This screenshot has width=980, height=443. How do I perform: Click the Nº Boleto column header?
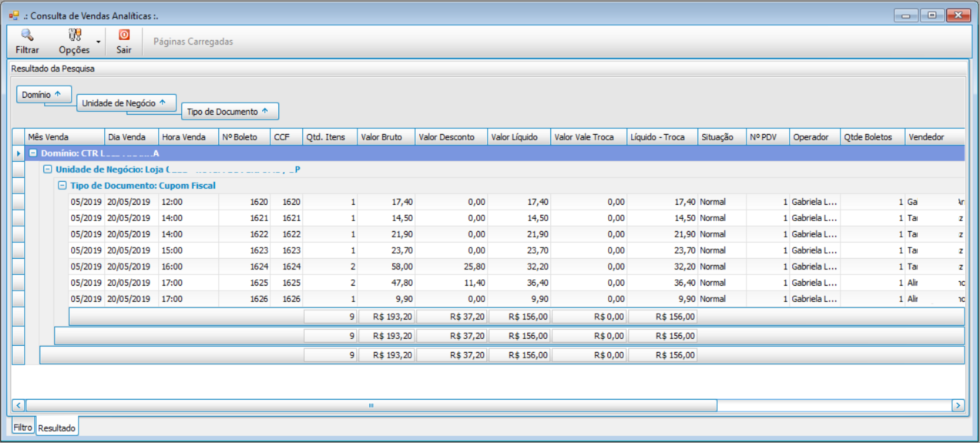pyautogui.click(x=244, y=137)
